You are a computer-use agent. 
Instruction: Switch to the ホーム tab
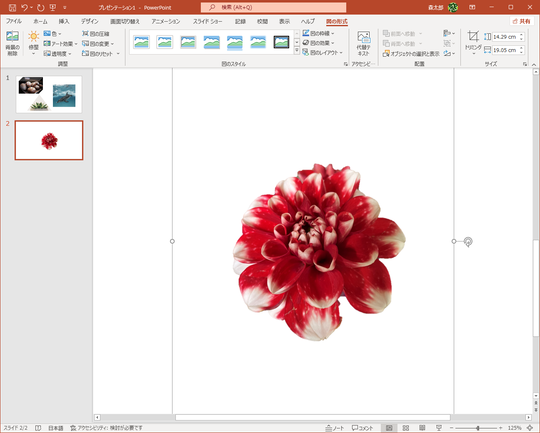41,21
